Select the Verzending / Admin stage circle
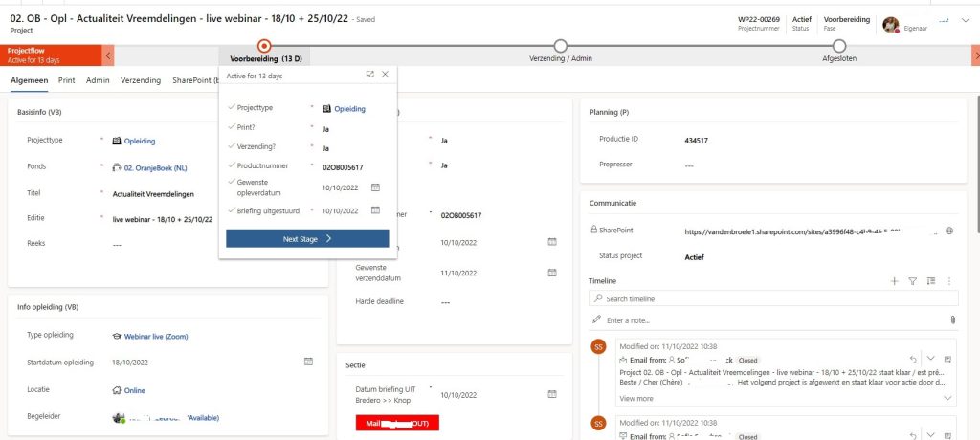980x440 pixels. 561,45
